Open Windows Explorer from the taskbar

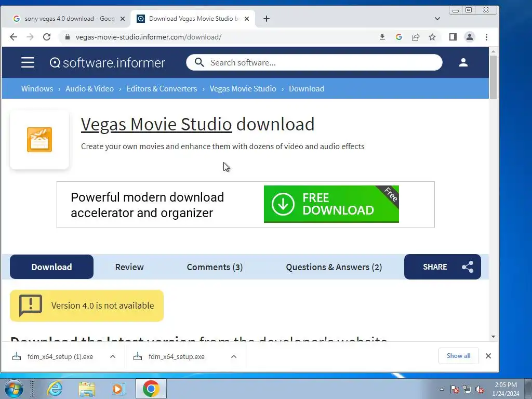click(x=87, y=389)
